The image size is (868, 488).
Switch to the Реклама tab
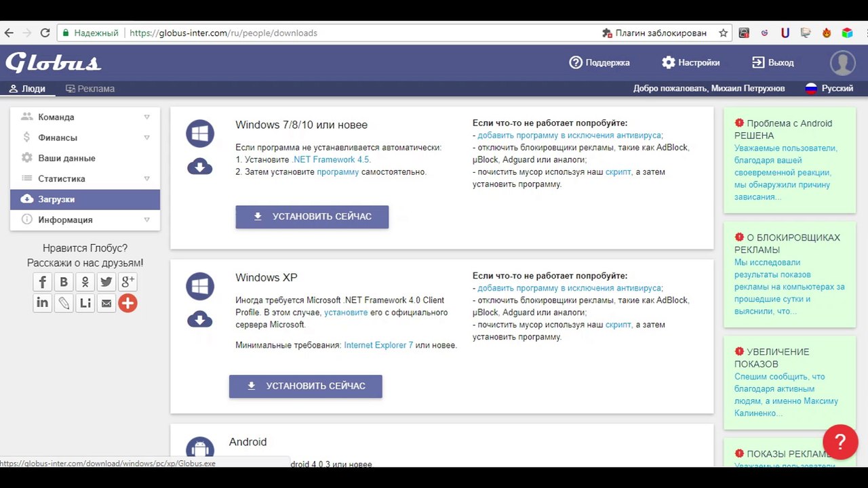[90, 89]
